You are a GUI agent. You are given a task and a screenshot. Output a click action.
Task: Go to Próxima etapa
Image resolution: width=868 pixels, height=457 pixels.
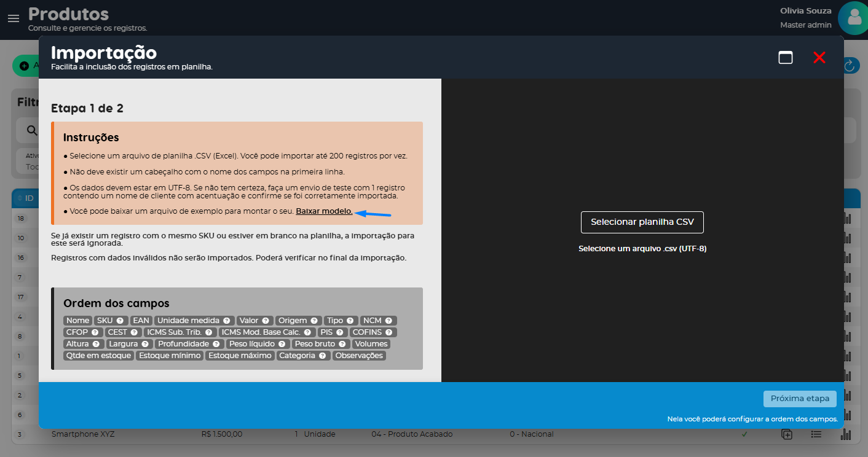[800, 399]
